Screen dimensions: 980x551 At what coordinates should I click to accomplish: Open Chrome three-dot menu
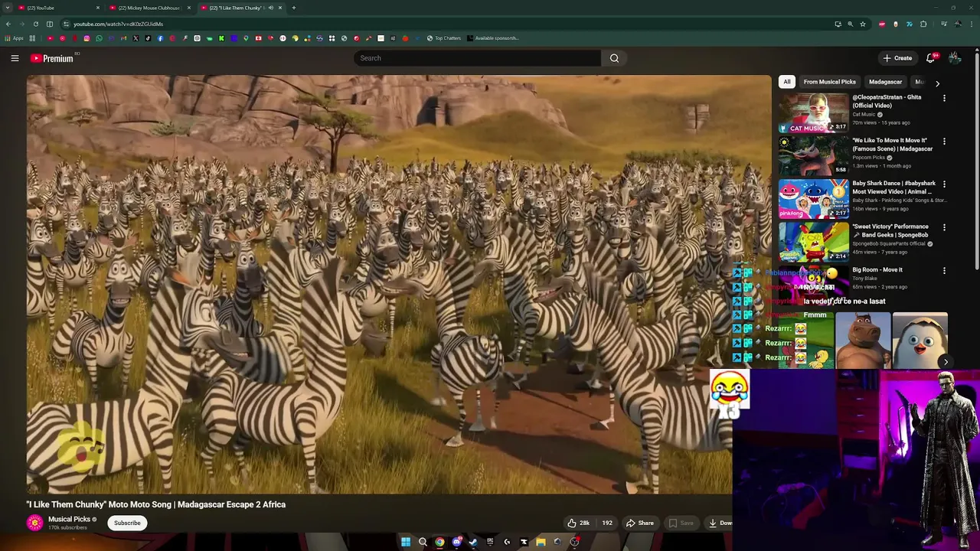click(x=972, y=24)
